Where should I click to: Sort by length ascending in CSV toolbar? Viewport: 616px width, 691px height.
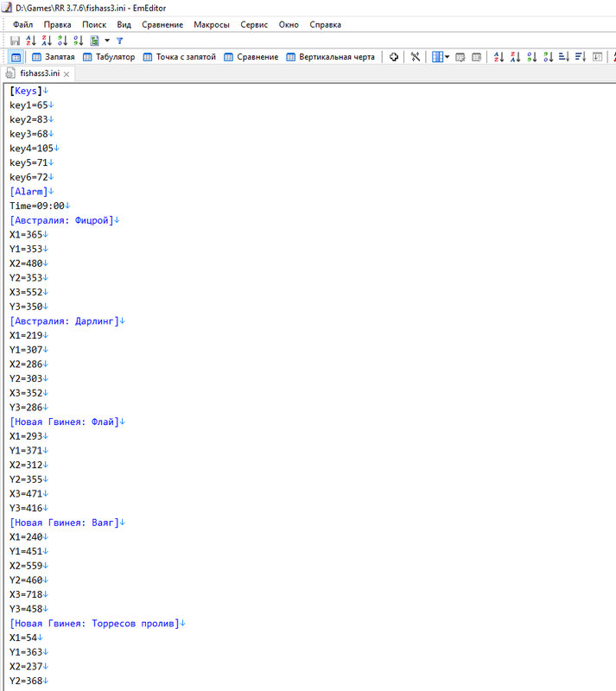click(x=564, y=57)
